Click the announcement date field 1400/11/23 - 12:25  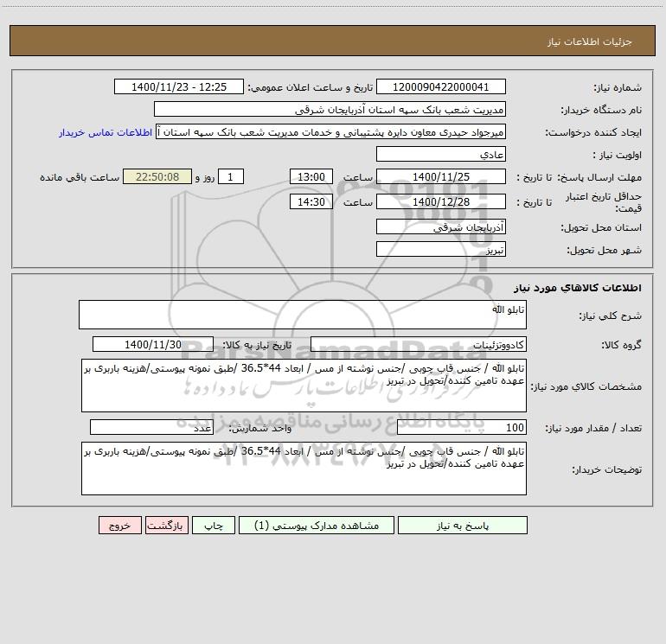click(x=179, y=86)
